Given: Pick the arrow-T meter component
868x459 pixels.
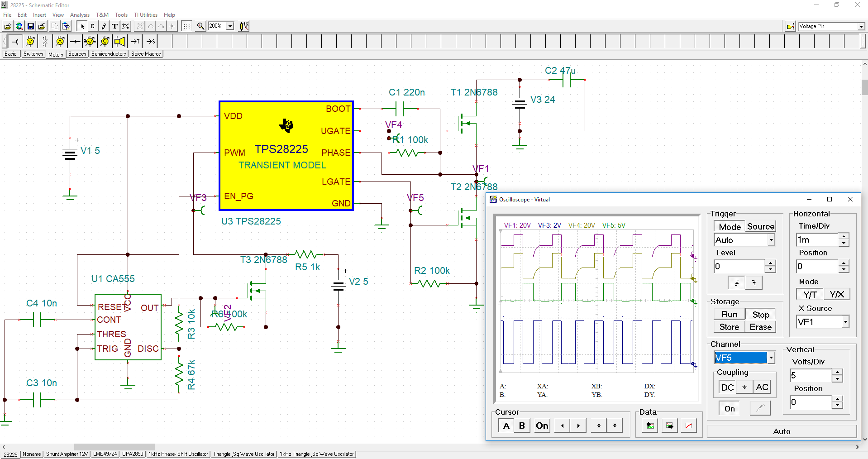Looking at the screenshot, I should (x=135, y=42).
